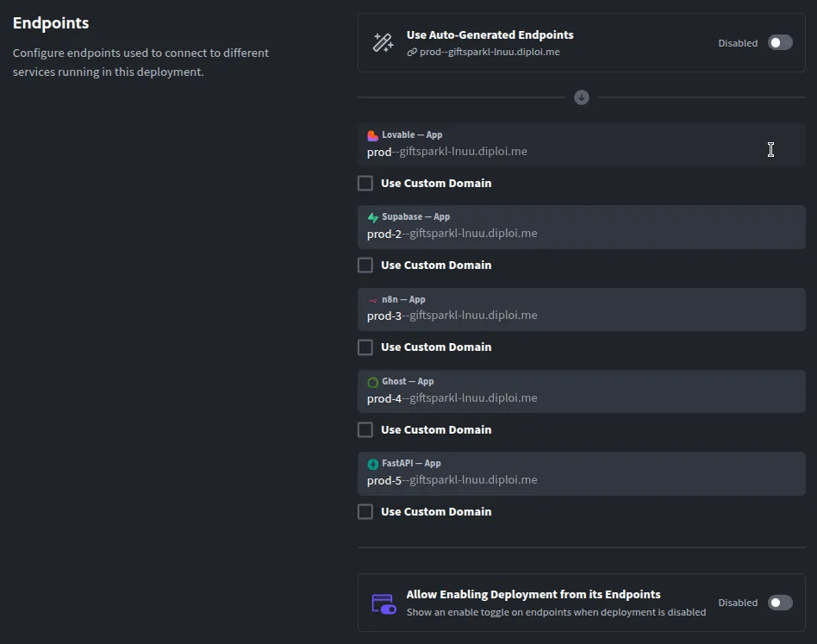Click the circular down-arrow divider button
Viewport: 817px width, 644px height.
click(x=582, y=97)
